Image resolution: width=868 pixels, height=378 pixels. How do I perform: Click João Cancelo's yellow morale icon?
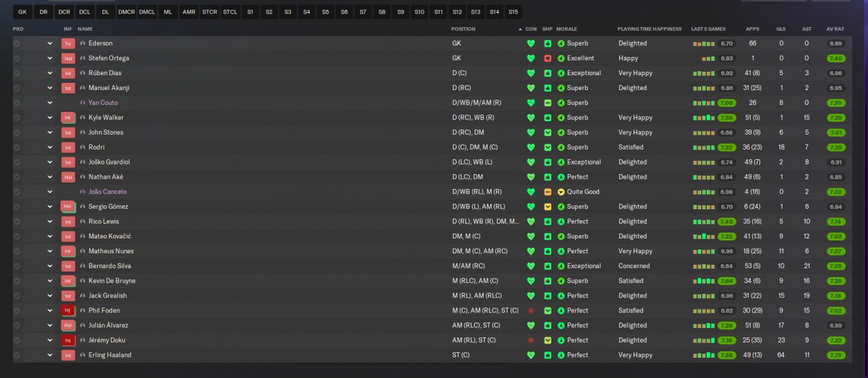coord(561,192)
